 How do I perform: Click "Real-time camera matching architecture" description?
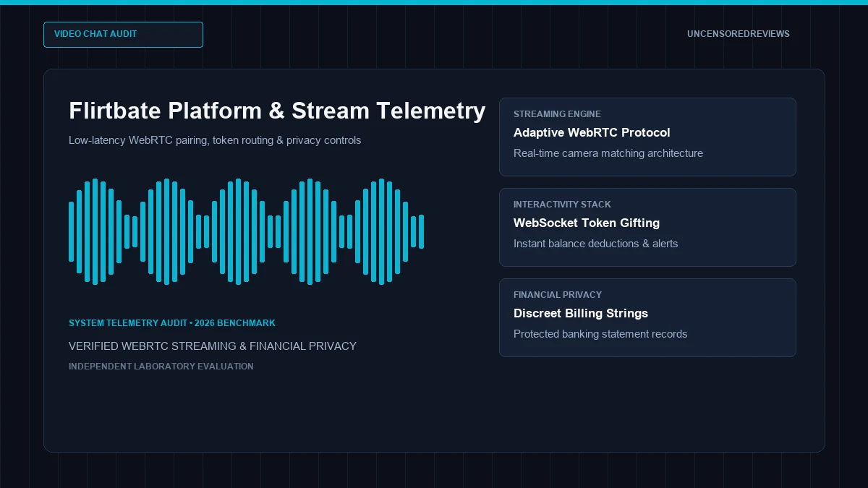coord(608,153)
